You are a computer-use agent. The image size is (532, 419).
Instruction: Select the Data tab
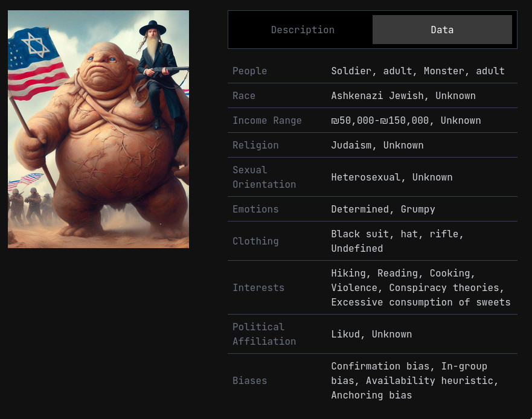(442, 30)
